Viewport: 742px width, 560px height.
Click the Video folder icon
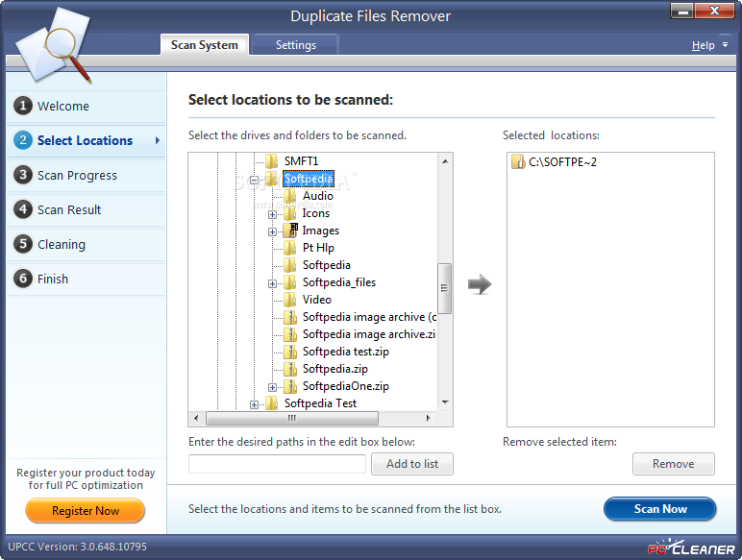(x=290, y=300)
